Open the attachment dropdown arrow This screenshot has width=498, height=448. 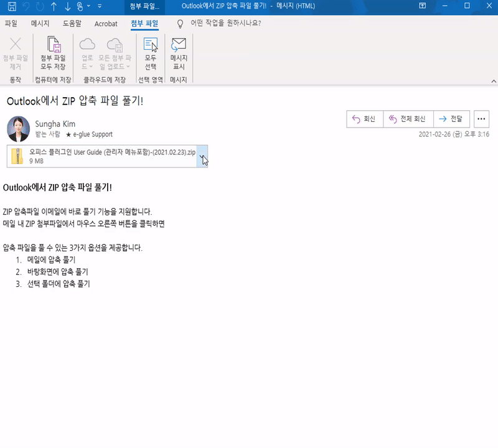[x=202, y=156]
